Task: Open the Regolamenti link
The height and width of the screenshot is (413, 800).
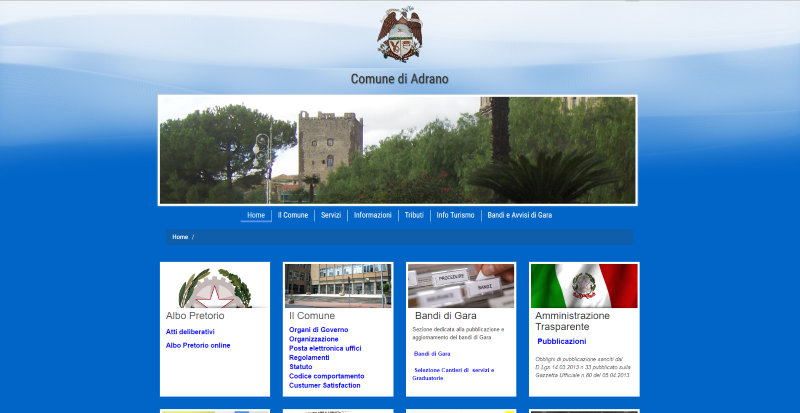Action: tap(309, 357)
